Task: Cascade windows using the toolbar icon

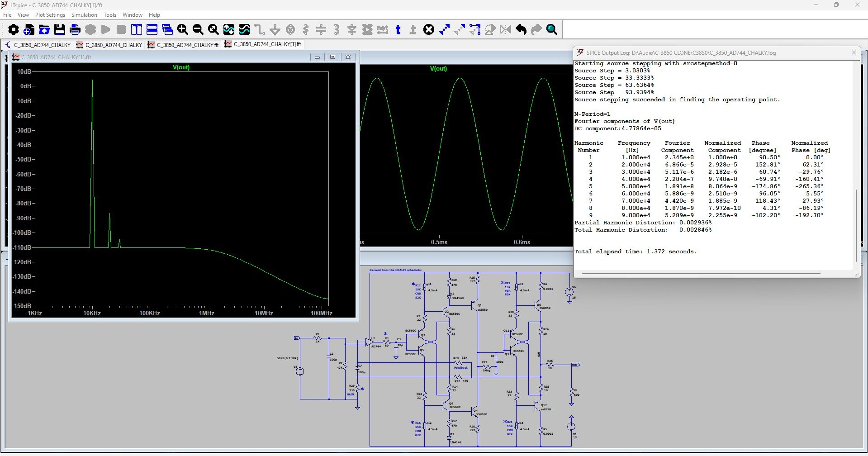Action: [167, 30]
